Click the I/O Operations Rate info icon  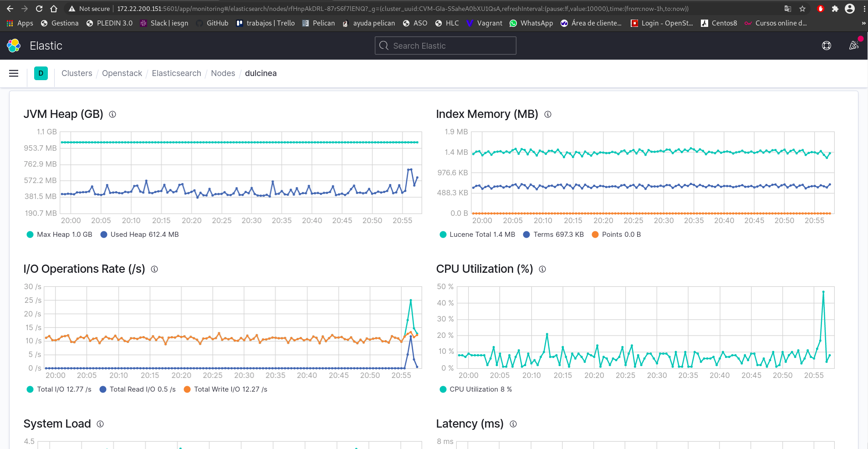[x=154, y=269]
